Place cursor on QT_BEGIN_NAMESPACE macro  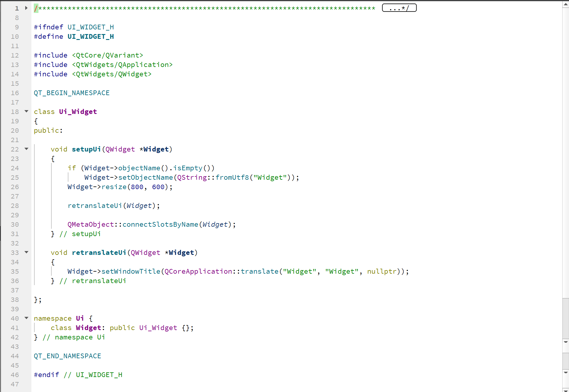pos(72,93)
